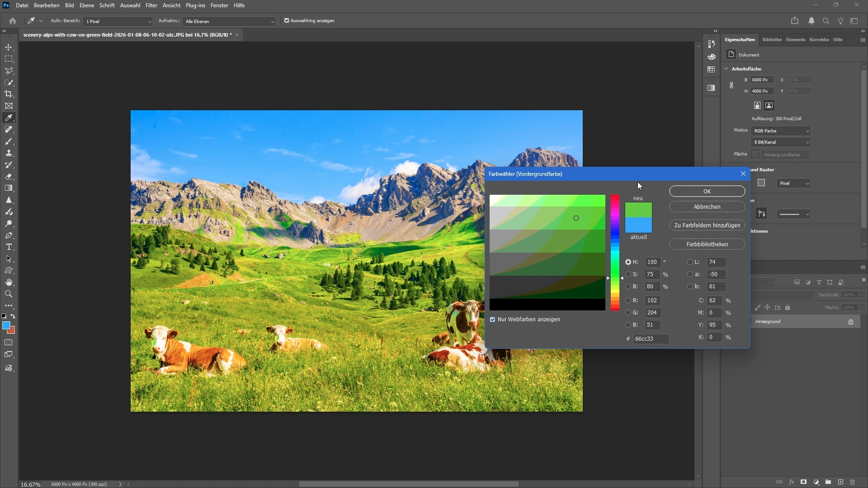The image size is (868, 488).
Task: Open the Filter menu
Action: pyautogui.click(x=151, y=5)
